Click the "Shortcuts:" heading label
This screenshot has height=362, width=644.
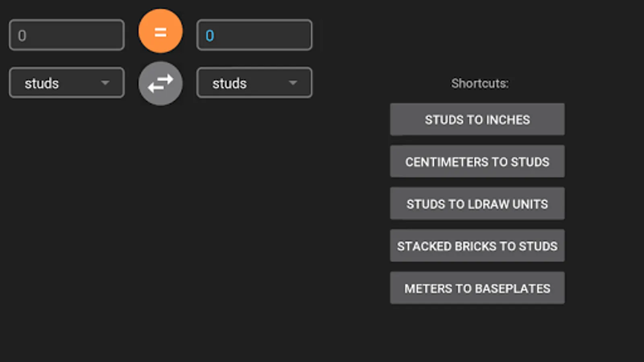479,83
